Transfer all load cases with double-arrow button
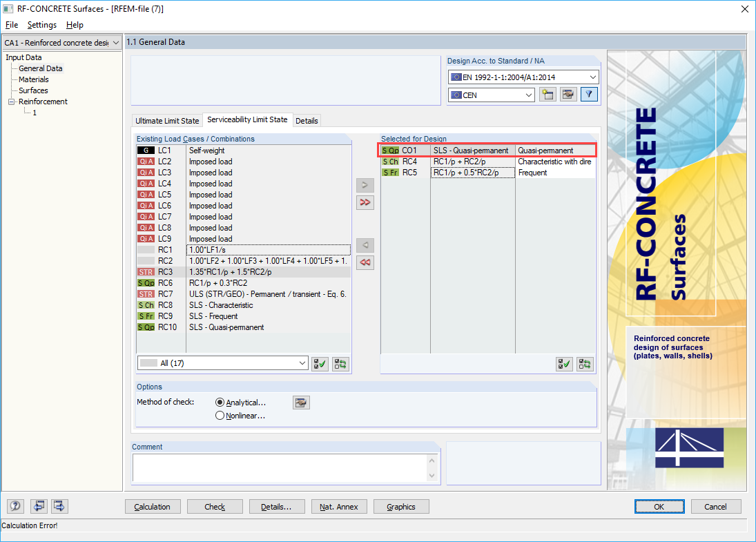 click(365, 202)
